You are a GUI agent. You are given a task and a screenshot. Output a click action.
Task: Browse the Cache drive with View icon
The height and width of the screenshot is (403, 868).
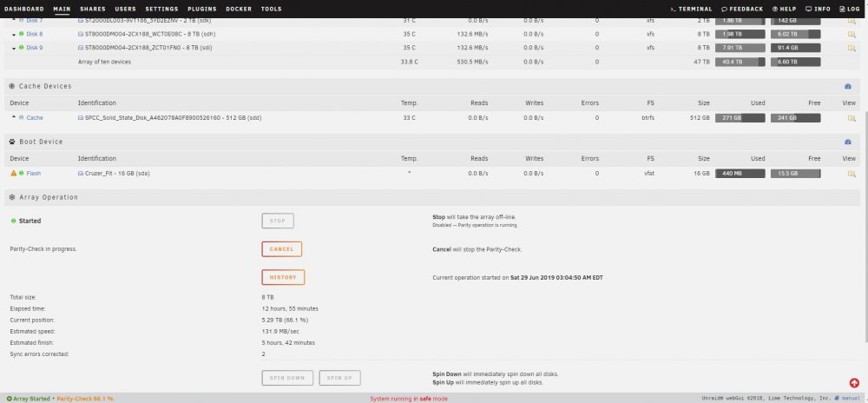pyautogui.click(x=852, y=118)
